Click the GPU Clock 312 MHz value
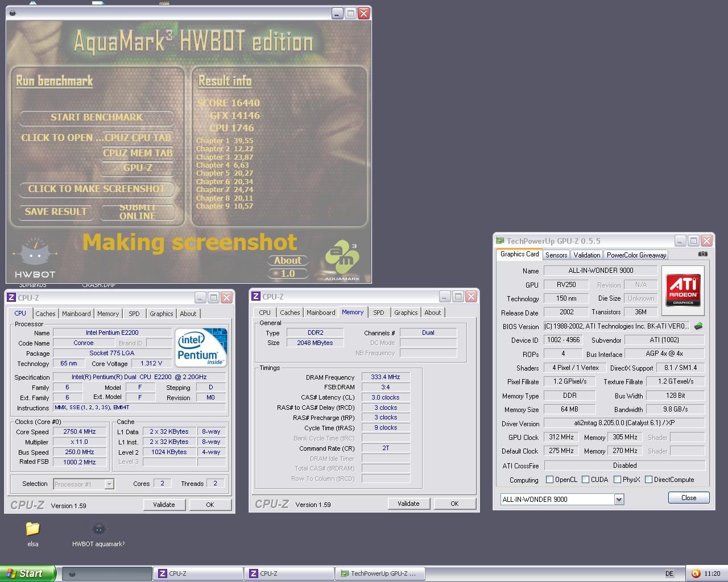Screen dimensions: 728x582 561,437
